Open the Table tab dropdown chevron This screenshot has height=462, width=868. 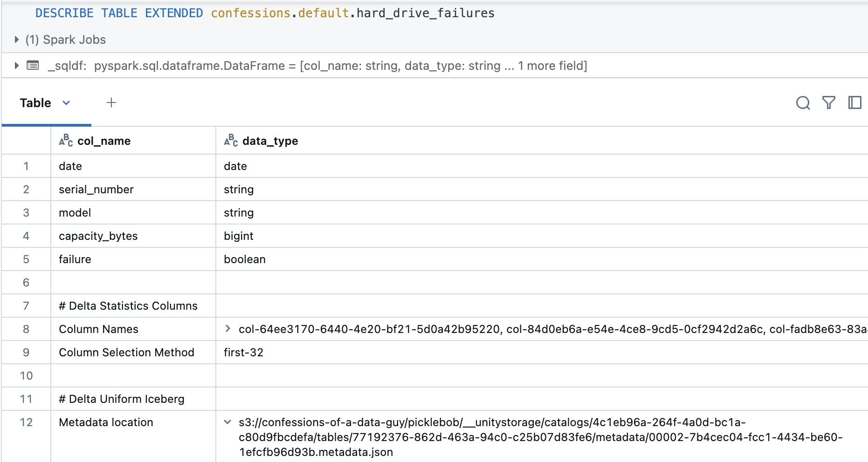point(66,103)
